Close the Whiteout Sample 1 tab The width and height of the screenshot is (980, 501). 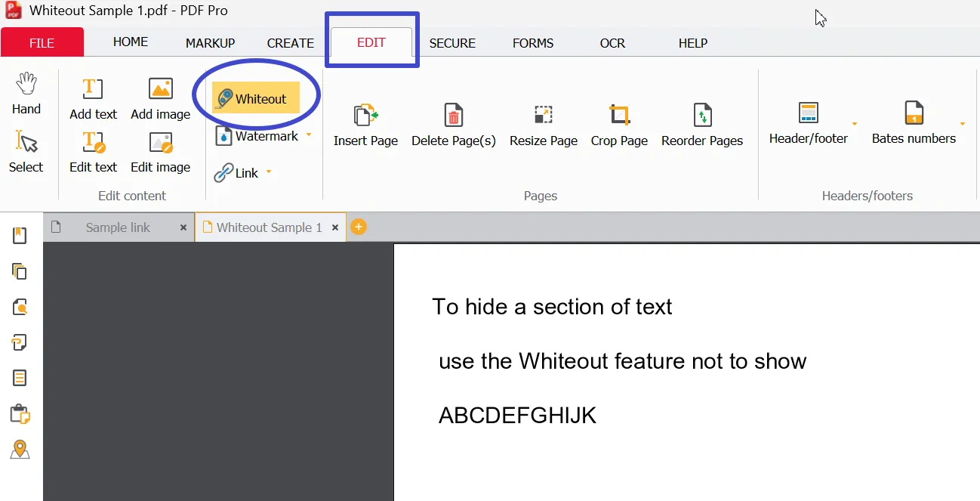[335, 227]
